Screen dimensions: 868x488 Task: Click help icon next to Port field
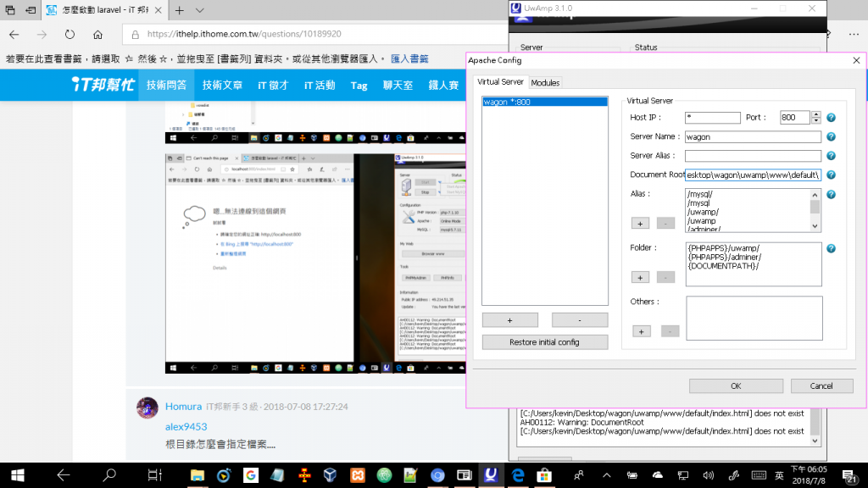pyautogui.click(x=831, y=117)
